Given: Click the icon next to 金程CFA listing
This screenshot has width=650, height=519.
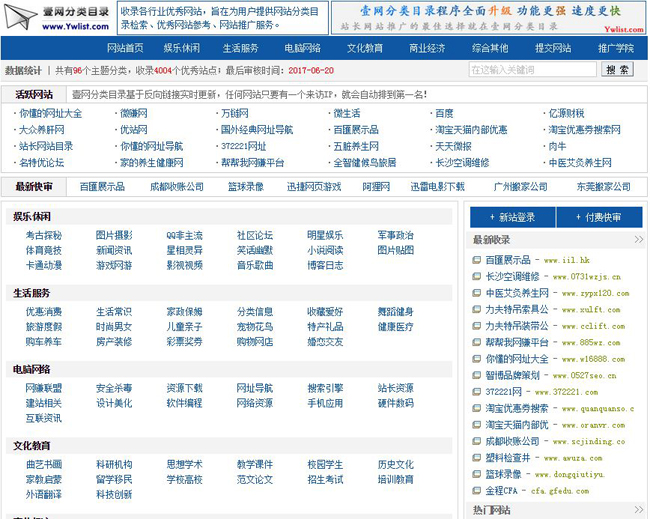Looking at the screenshot, I should [477, 491].
